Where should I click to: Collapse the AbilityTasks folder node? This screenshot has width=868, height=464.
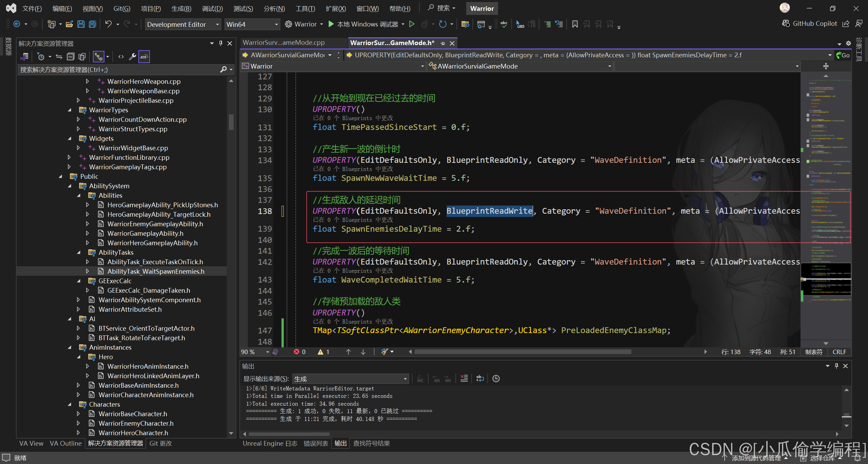coord(79,252)
